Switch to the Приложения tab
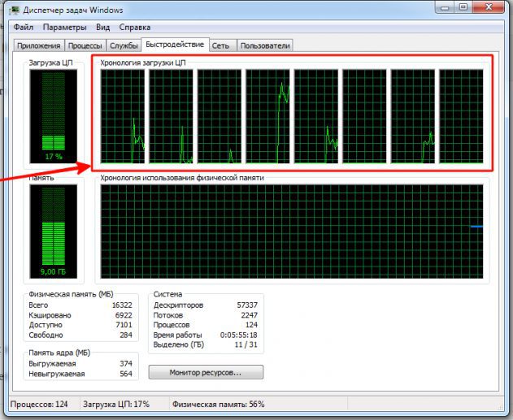 click(x=38, y=45)
